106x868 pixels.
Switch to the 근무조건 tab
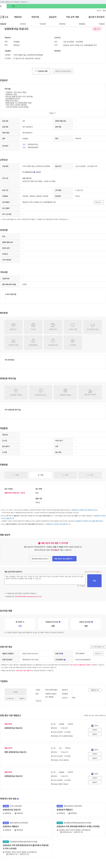[x=23, y=24]
